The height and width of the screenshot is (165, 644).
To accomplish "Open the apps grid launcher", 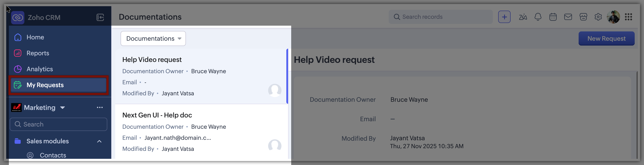I will coord(628,17).
